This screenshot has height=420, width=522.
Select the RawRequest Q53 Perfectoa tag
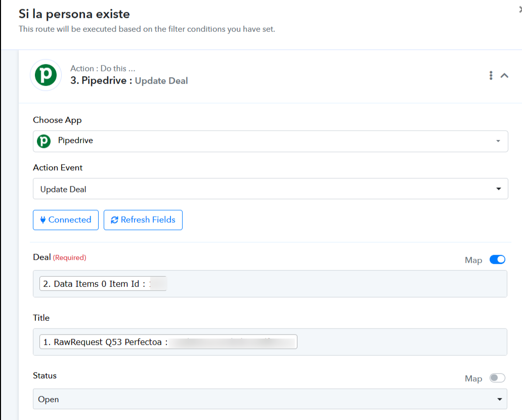(168, 342)
